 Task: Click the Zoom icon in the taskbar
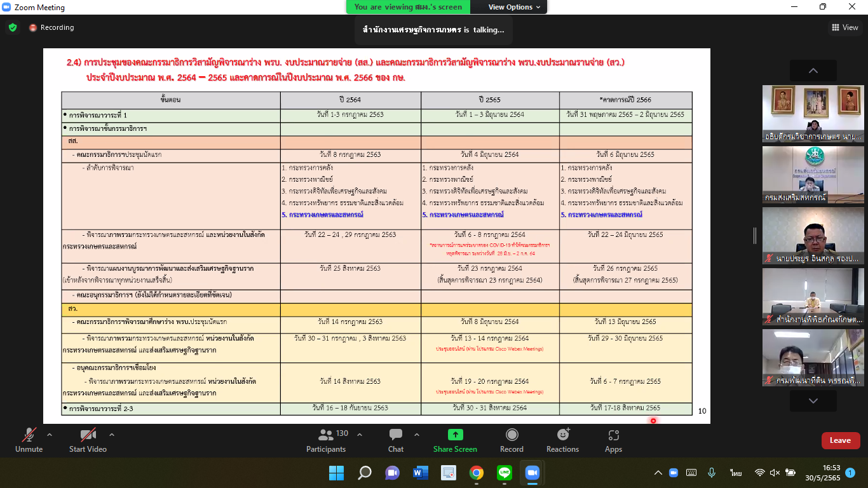(x=532, y=473)
